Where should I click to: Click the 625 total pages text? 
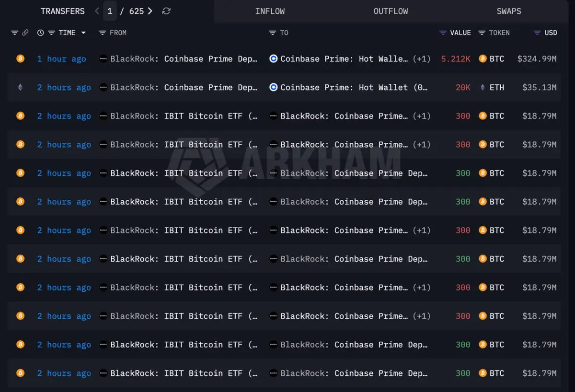click(137, 11)
